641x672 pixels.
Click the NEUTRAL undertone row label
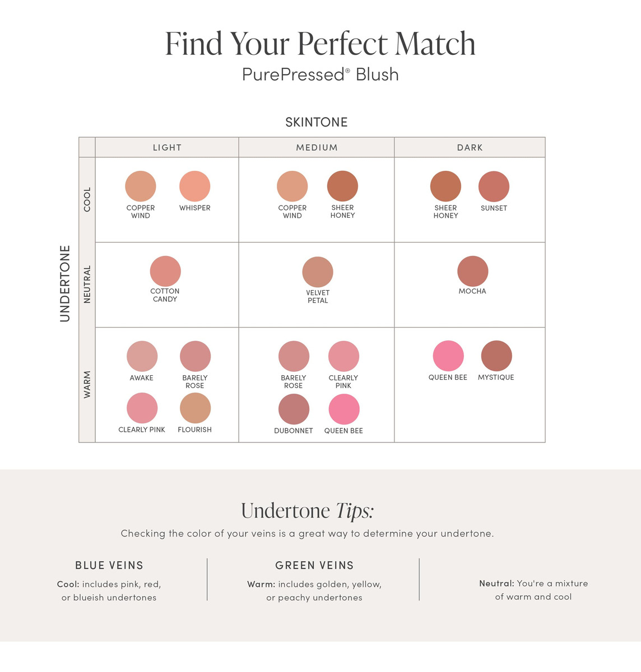(87, 284)
